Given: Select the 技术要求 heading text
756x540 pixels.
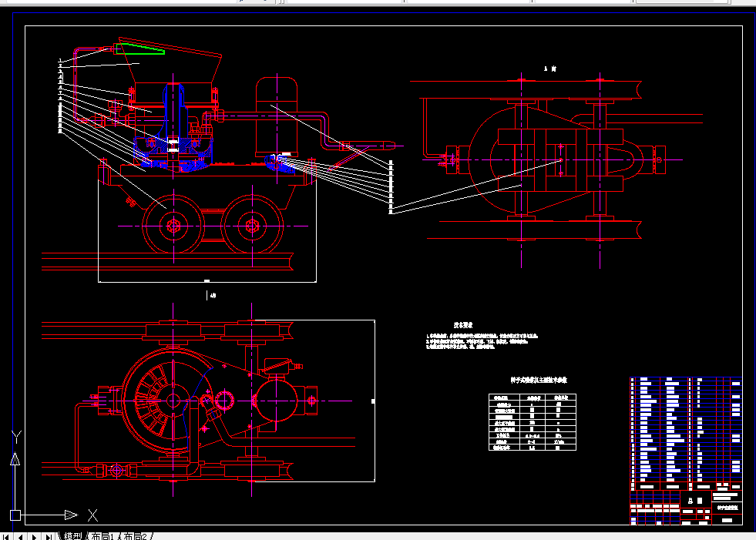Looking at the screenshot, I should (x=463, y=325).
